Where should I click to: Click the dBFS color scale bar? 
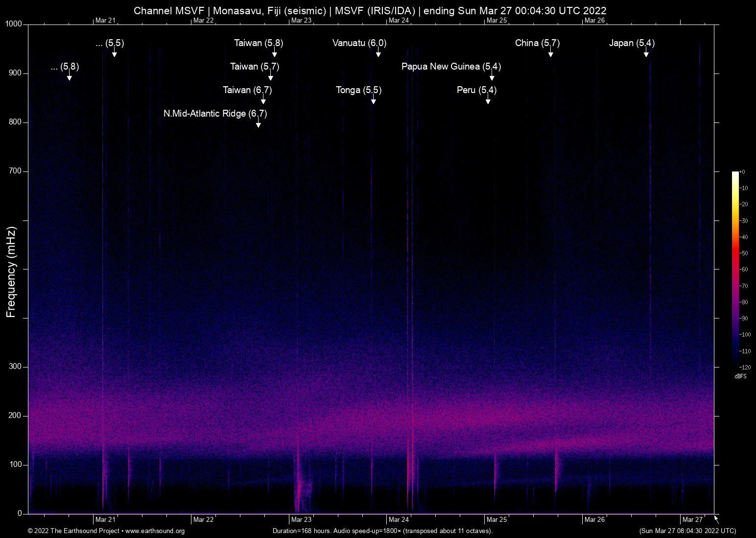pos(735,269)
